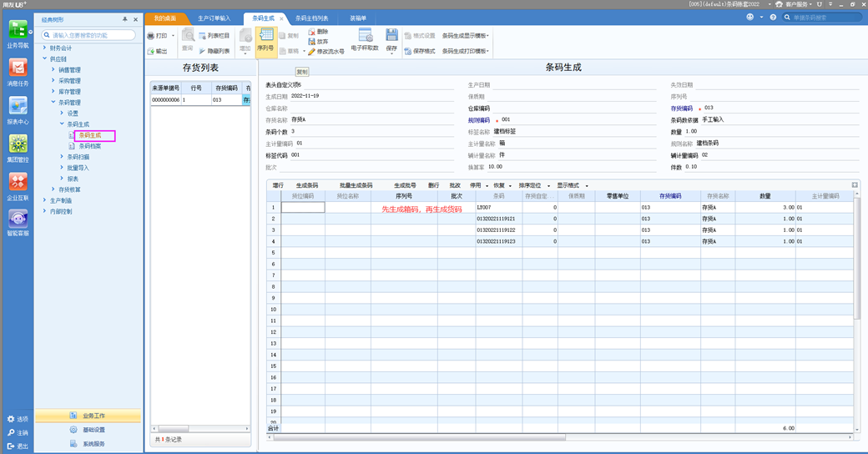Open the 打印 dropdown arrow
The image size is (868, 454).
tap(173, 35)
